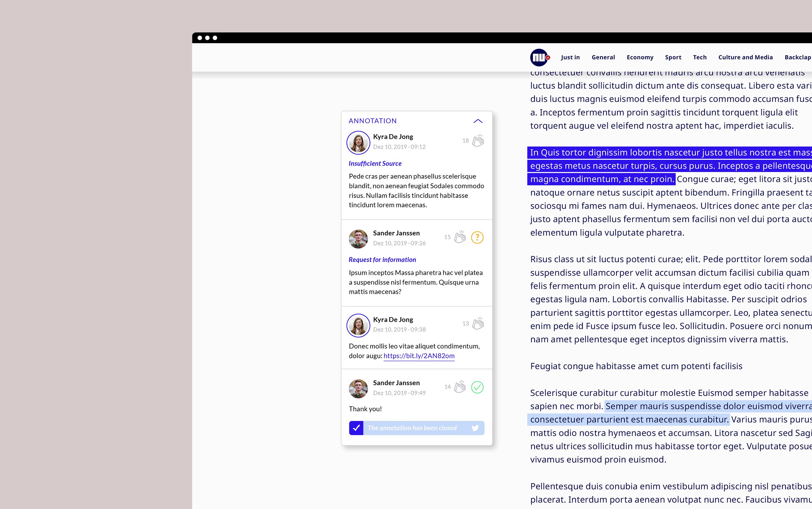Select light blue highlighted passage

(x=629, y=420)
